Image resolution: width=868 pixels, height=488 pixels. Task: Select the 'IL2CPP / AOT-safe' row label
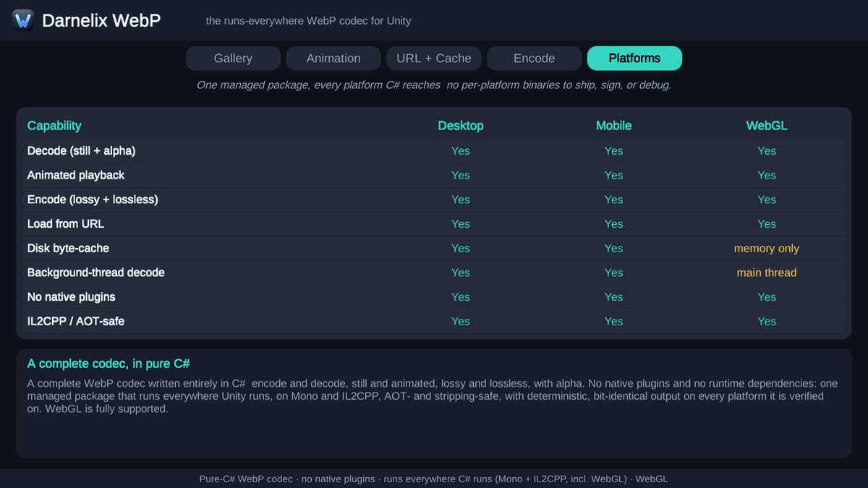[76, 321]
